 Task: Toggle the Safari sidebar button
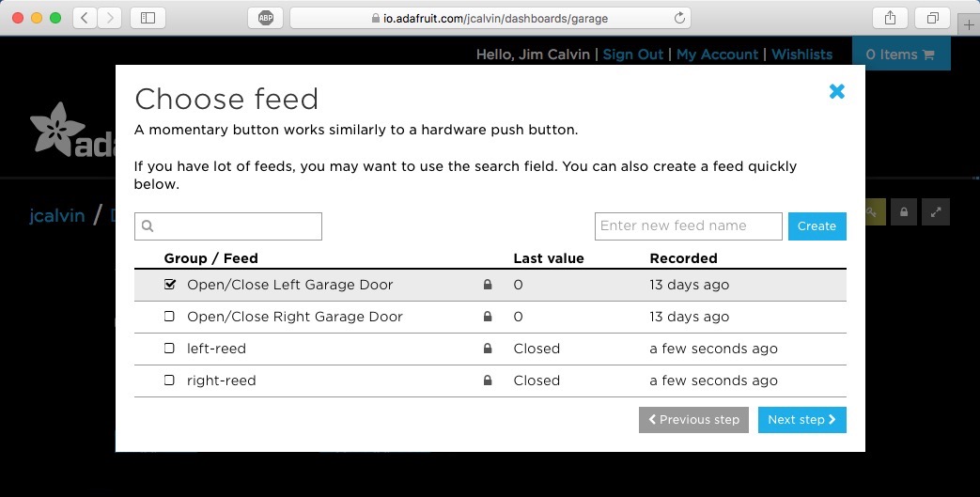point(148,18)
